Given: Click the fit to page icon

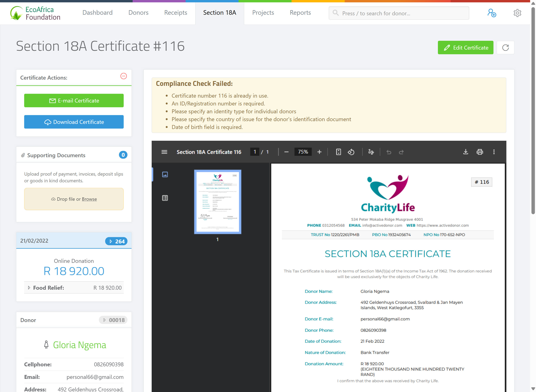Looking at the screenshot, I should coord(338,152).
